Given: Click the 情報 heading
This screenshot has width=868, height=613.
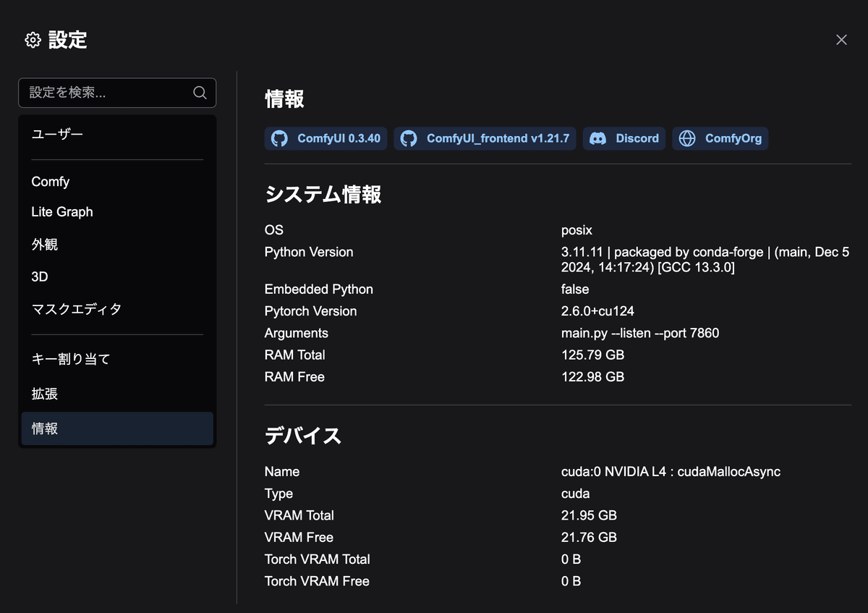Looking at the screenshot, I should [284, 99].
